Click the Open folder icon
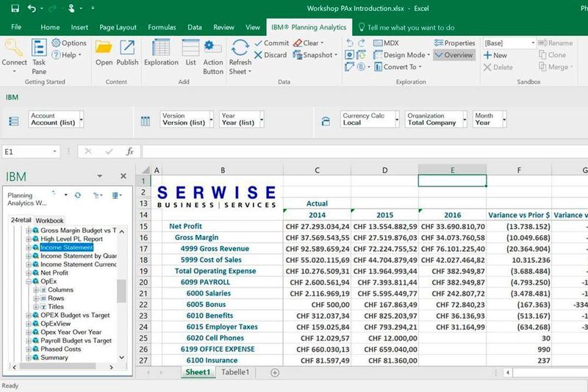Viewport: 588px width, 392px height. pyautogui.click(x=104, y=48)
